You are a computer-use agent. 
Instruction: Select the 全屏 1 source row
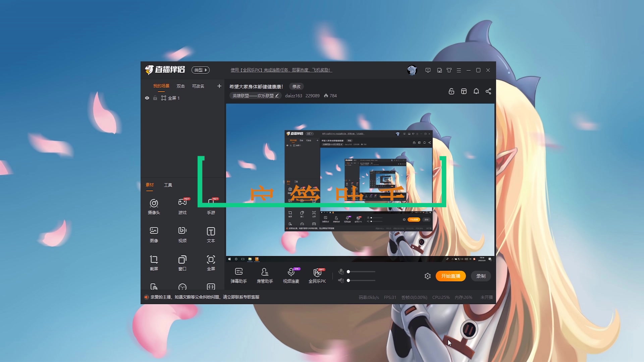[x=182, y=98]
